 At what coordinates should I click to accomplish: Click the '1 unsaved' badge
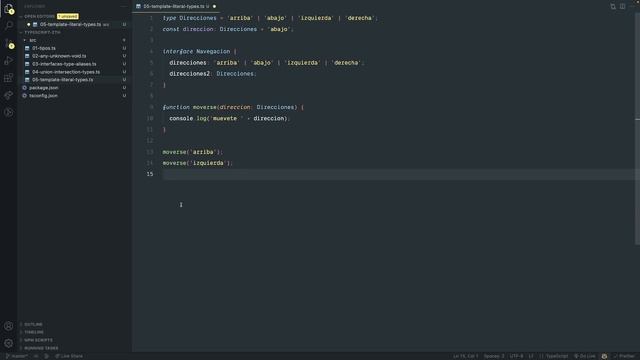[x=68, y=16]
